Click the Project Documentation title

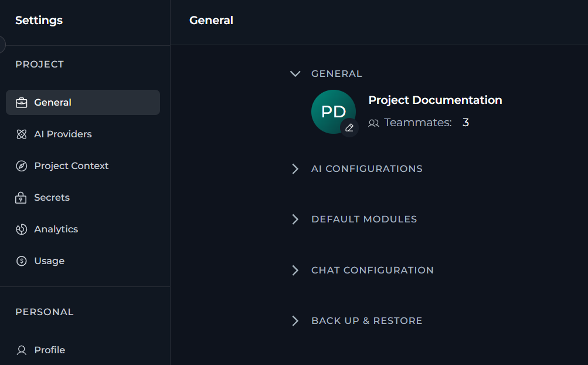click(x=435, y=100)
